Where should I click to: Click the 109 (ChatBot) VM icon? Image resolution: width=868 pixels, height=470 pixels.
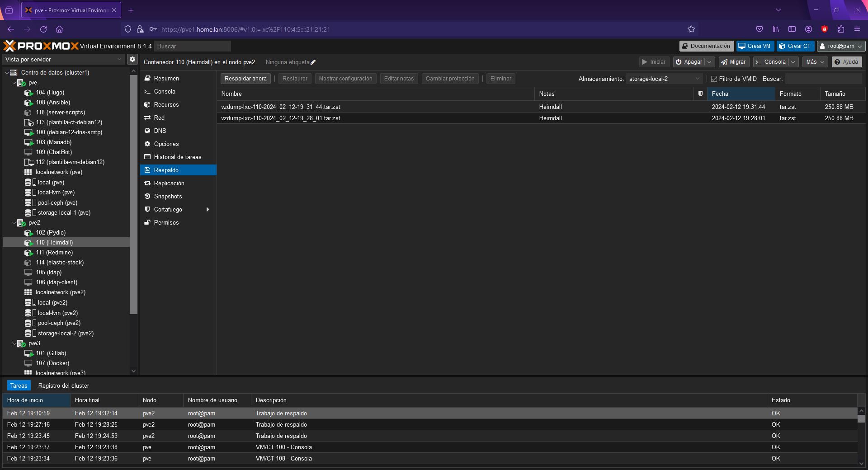28,152
